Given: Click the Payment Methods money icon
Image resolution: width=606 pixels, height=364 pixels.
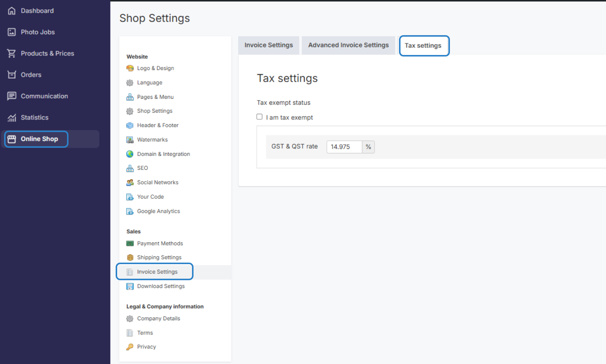Looking at the screenshot, I should tap(130, 244).
